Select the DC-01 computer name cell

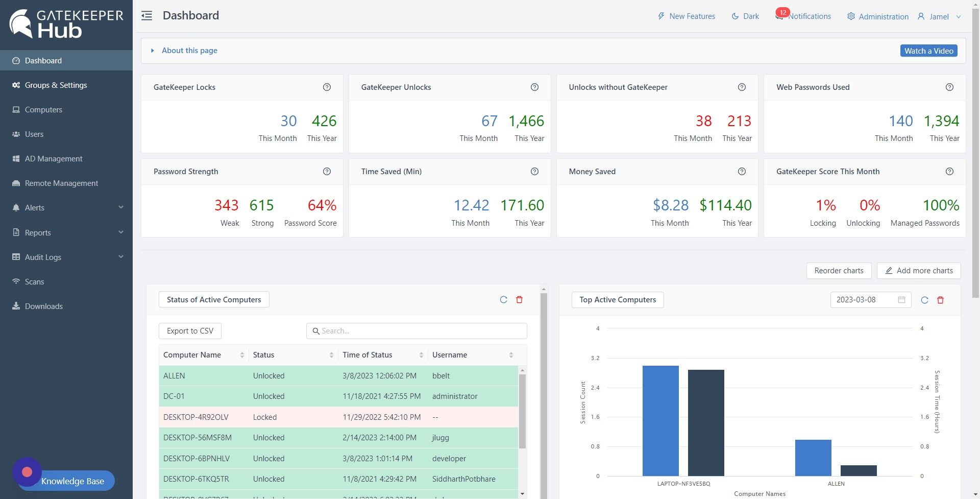204,396
